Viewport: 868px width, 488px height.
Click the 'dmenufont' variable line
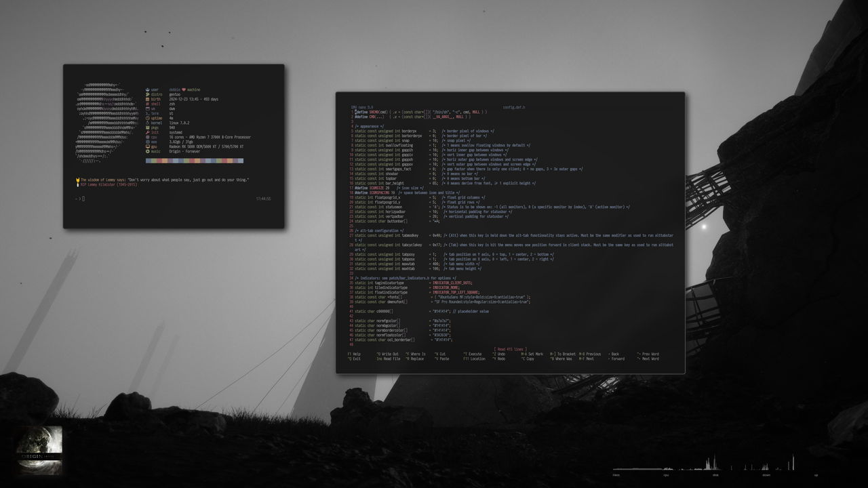click(442, 302)
